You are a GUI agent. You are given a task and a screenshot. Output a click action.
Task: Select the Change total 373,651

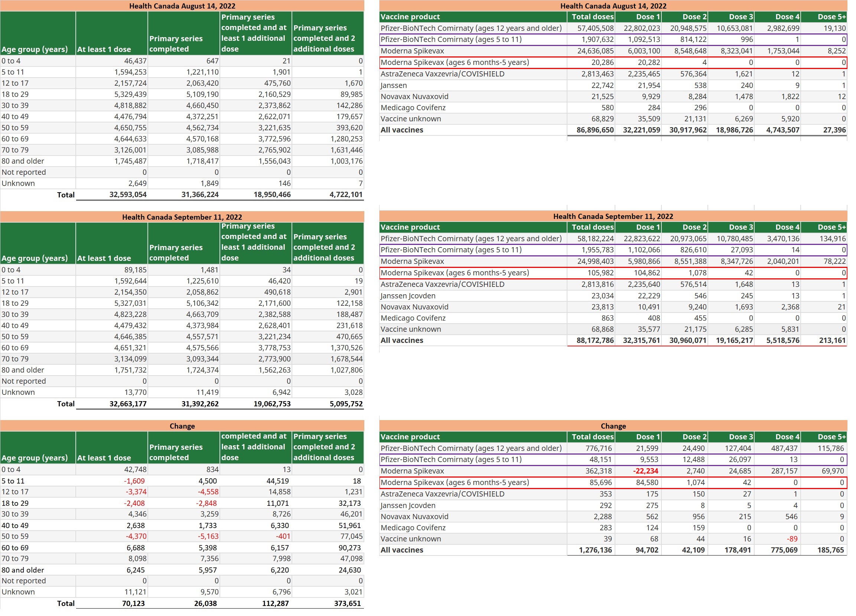point(328,603)
